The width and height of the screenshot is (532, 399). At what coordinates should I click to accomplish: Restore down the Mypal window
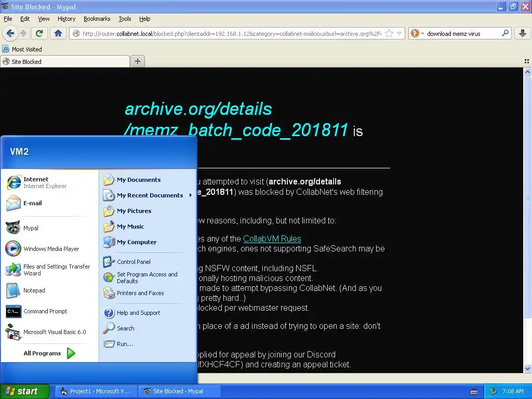[x=513, y=6]
